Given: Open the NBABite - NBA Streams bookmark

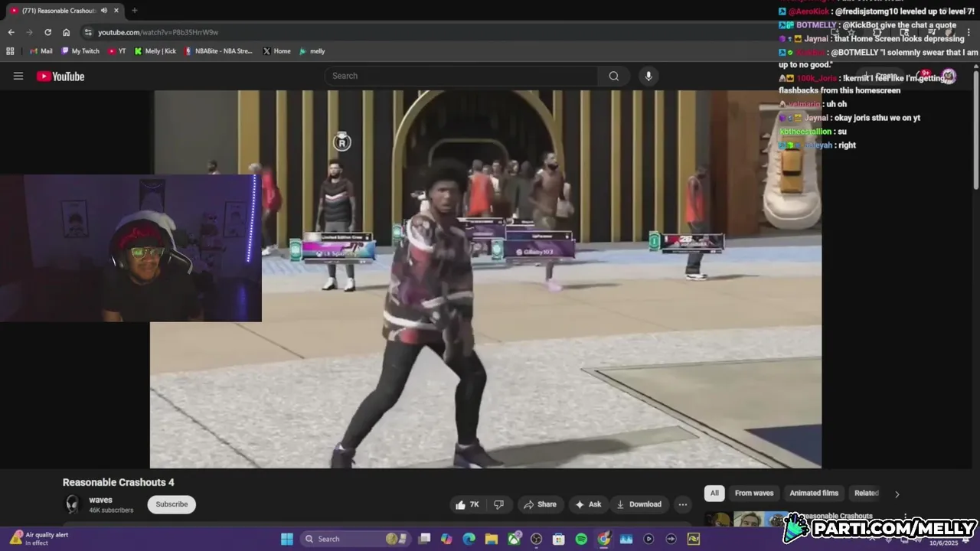Looking at the screenshot, I should click(x=218, y=51).
